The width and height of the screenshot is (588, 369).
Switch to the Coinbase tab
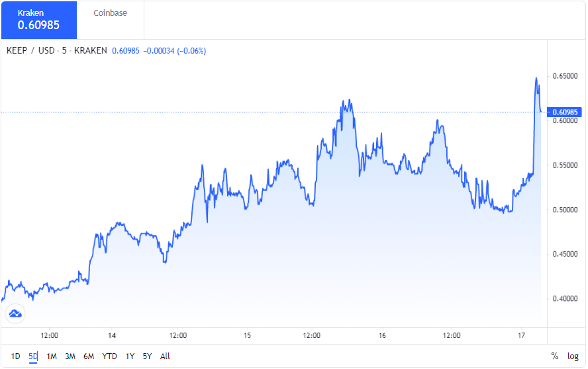(x=110, y=20)
